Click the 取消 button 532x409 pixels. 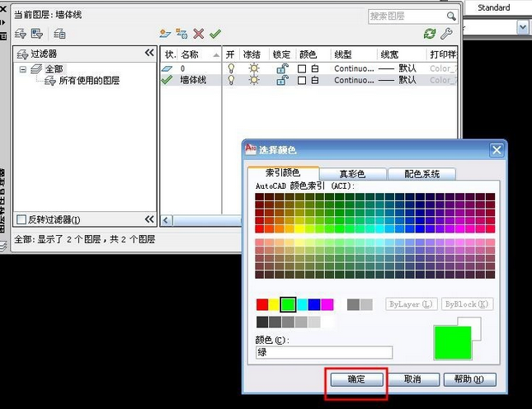pyautogui.click(x=412, y=380)
